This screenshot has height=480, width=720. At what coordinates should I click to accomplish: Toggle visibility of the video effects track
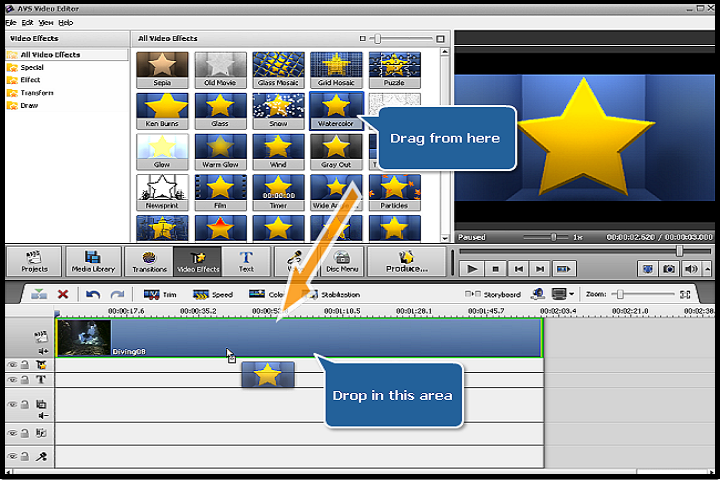(x=13, y=366)
